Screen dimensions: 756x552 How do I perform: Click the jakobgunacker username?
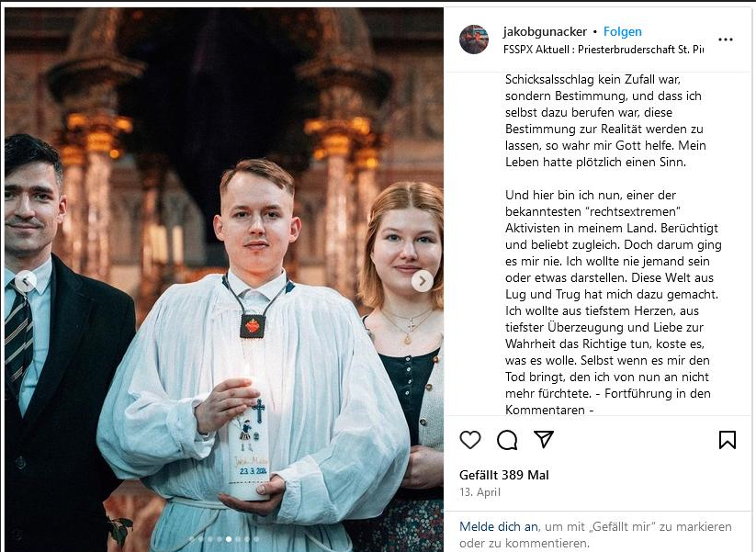pos(545,32)
